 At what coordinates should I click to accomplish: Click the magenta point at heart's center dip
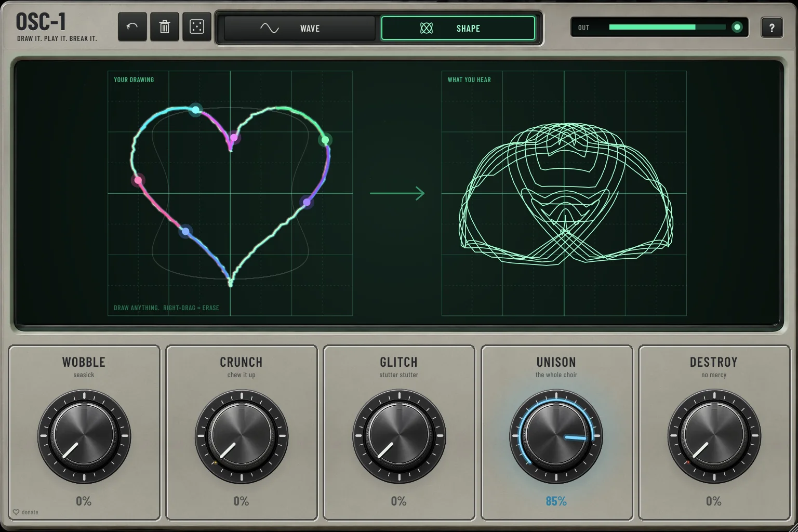click(x=234, y=138)
